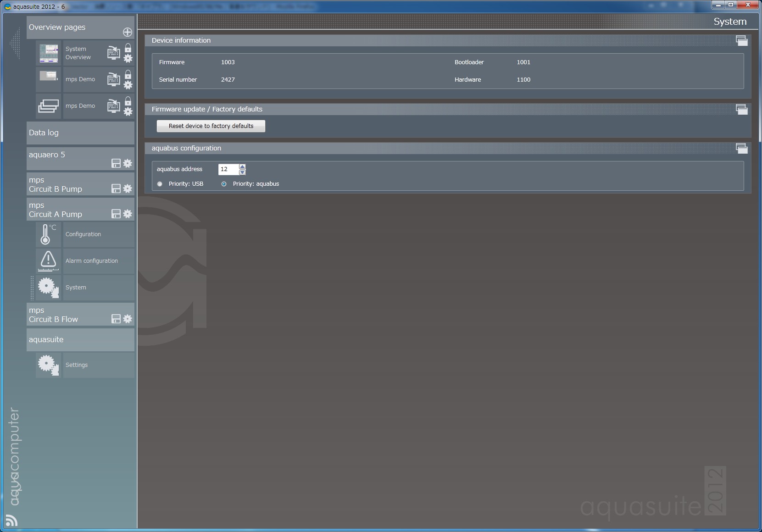Collapse the aquasuite section header
Screen dimensions: 762x532
pos(80,340)
